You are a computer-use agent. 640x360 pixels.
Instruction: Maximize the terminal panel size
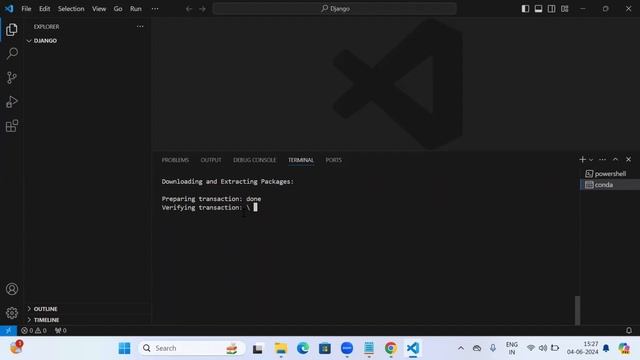(616, 160)
